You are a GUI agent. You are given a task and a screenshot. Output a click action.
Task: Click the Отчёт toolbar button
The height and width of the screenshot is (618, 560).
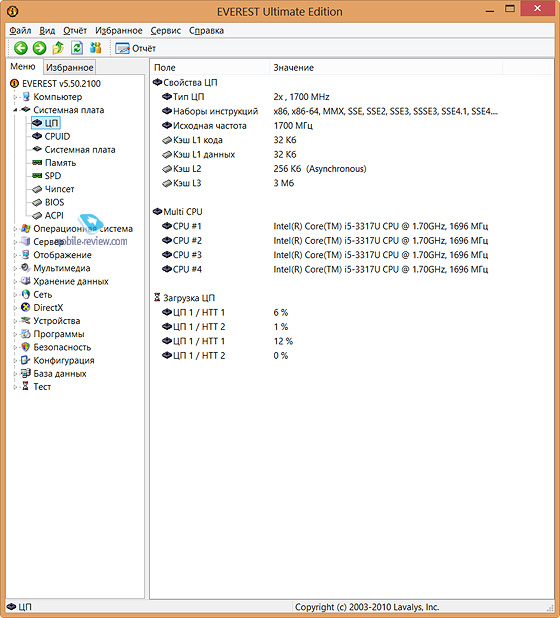(x=136, y=48)
